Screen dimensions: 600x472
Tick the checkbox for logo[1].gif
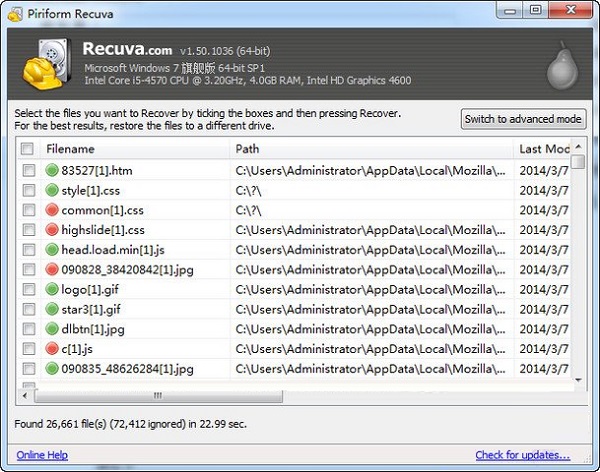pos(29,289)
